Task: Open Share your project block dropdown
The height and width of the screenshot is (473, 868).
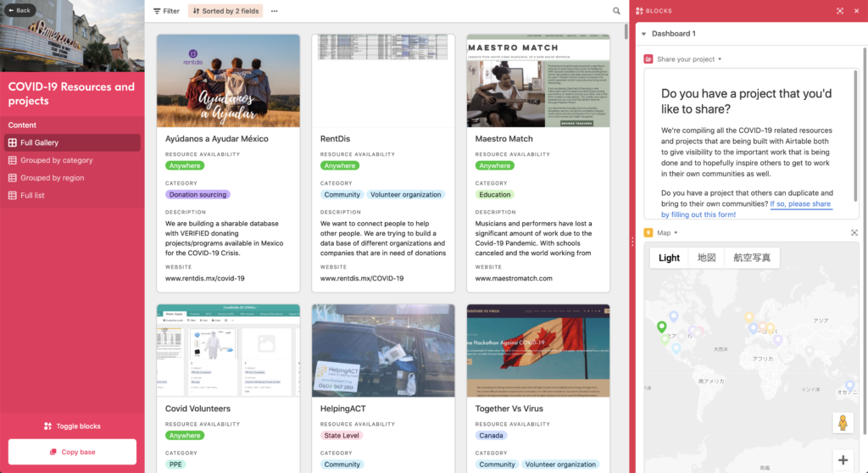Action: pyautogui.click(x=720, y=59)
